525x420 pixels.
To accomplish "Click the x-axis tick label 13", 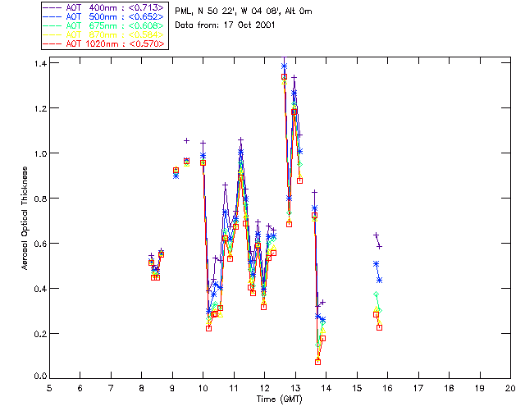I will click(295, 388).
